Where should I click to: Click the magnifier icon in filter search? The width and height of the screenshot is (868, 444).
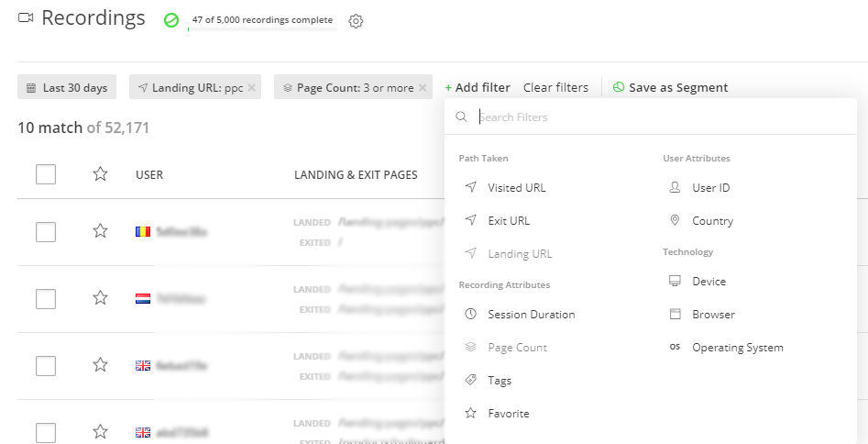click(461, 117)
